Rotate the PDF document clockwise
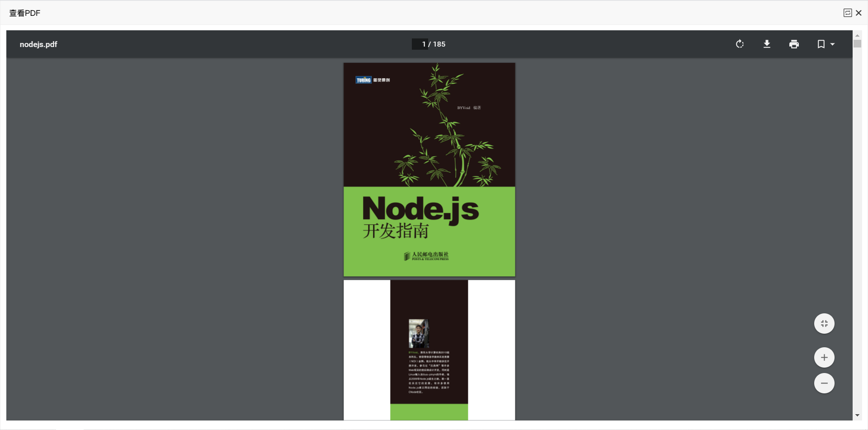 740,44
